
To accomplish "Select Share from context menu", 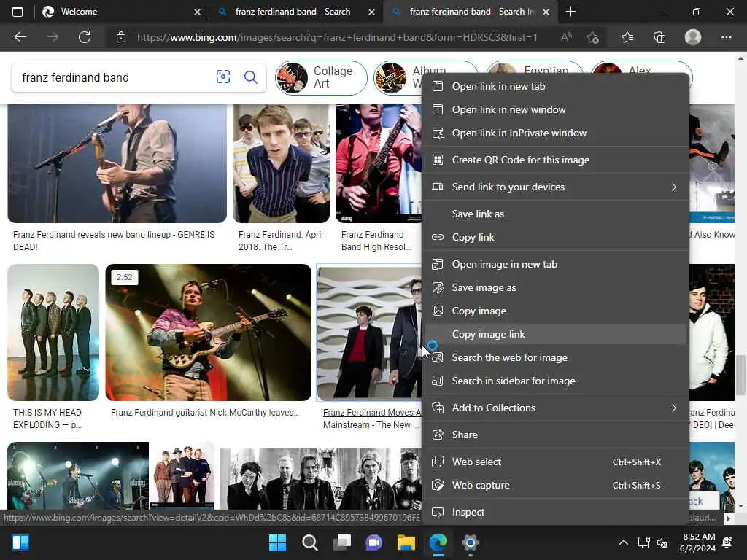I will (555, 435).
